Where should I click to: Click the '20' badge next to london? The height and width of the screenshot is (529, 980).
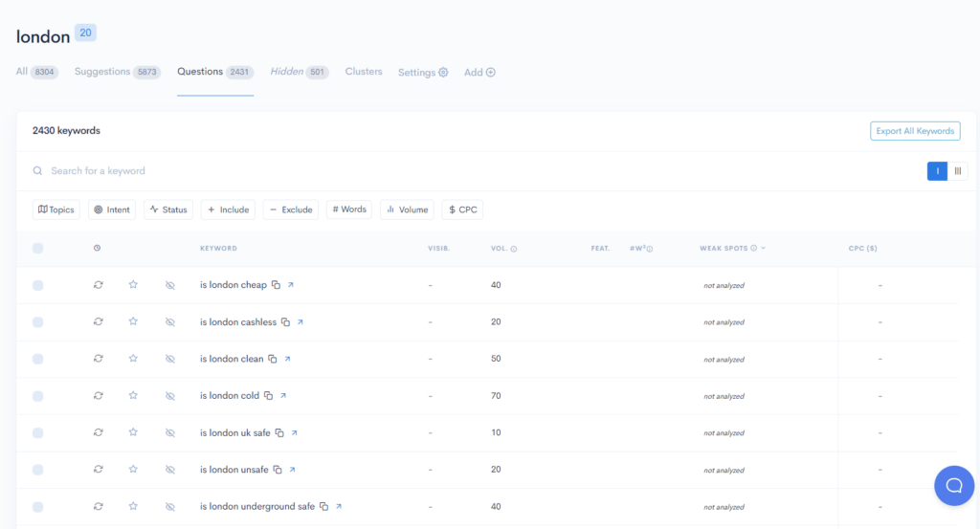point(85,33)
